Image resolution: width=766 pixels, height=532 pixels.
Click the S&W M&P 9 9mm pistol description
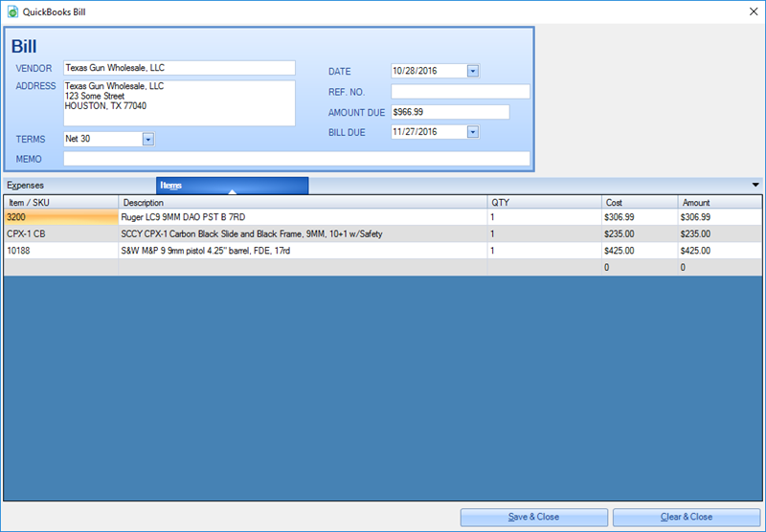point(303,251)
